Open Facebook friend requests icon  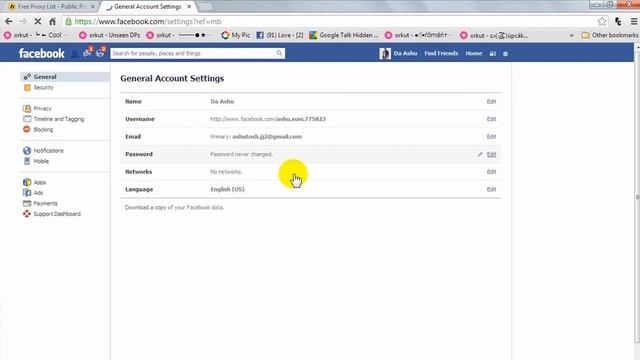point(75,53)
